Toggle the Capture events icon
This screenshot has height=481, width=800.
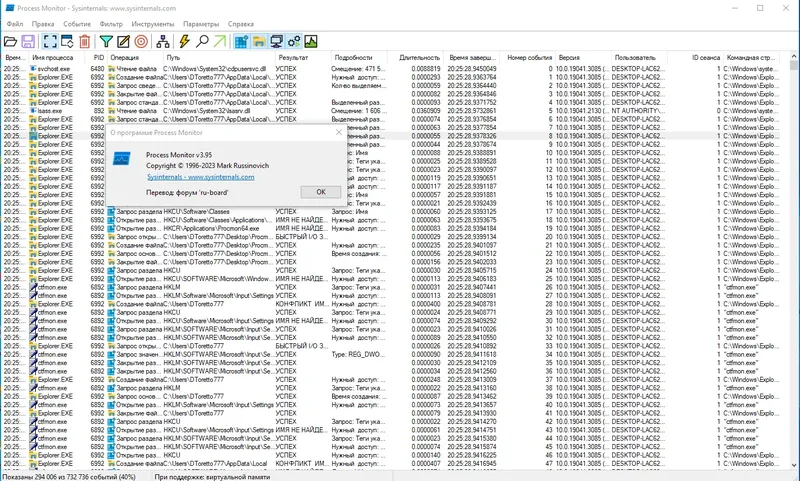point(49,41)
